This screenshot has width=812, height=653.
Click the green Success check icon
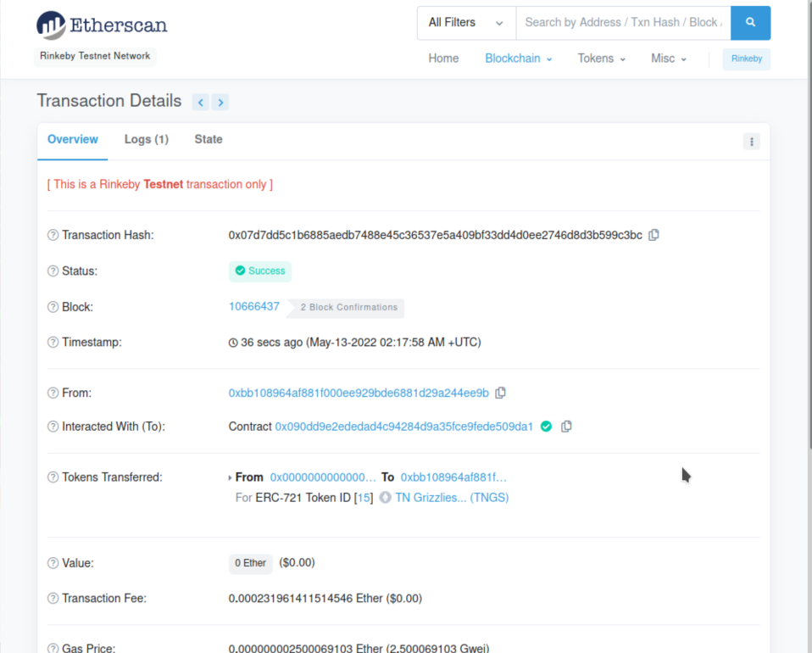(x=240, y=271)
